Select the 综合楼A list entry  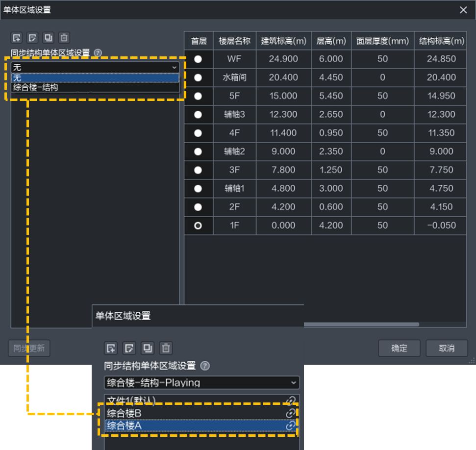200,425
